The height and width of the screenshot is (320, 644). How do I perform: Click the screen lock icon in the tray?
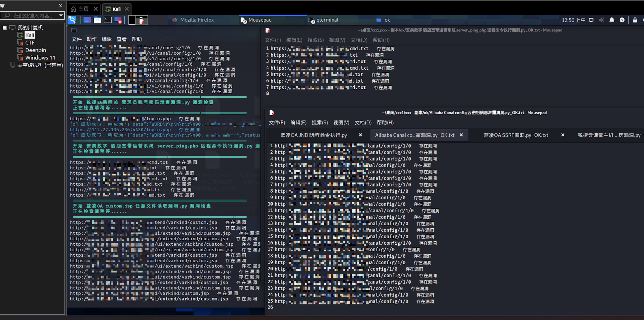pos(635,20)
